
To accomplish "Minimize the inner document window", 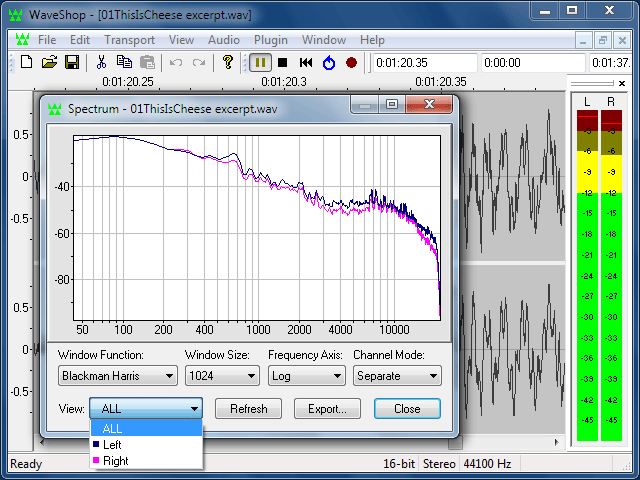I will coord(584,40).
